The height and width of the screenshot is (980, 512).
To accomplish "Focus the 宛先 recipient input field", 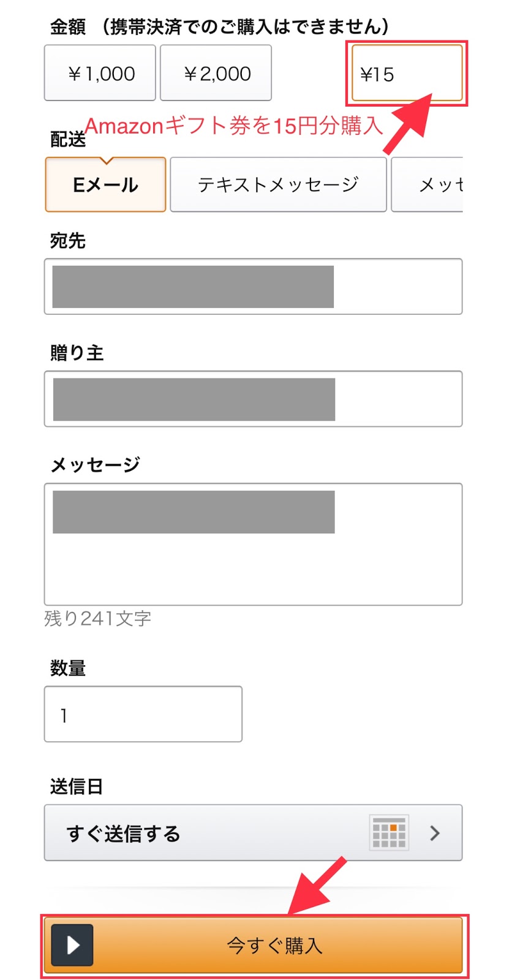I will [253, 287].
